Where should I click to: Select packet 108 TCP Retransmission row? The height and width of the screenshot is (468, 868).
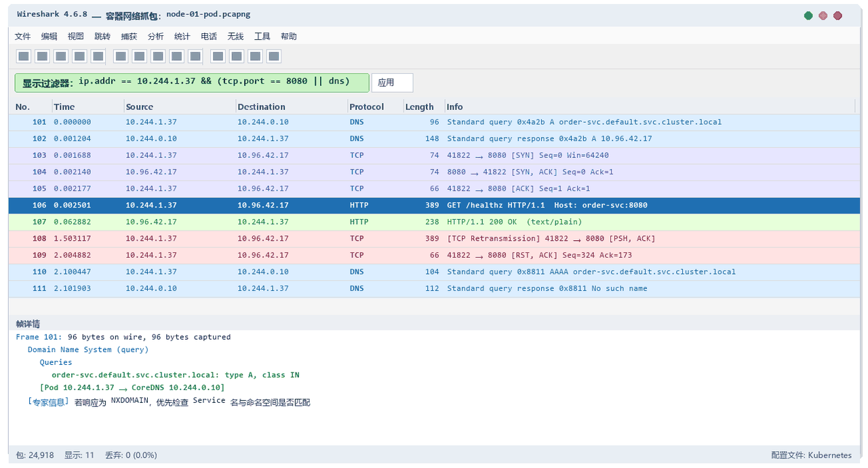[434, 238]
